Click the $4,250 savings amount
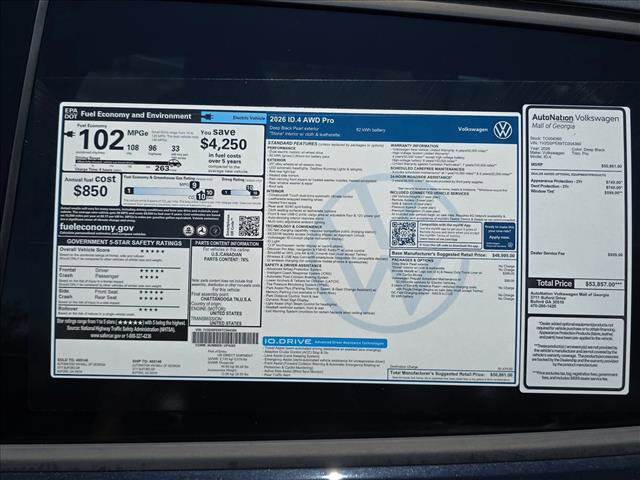 (x=223, y=144)
